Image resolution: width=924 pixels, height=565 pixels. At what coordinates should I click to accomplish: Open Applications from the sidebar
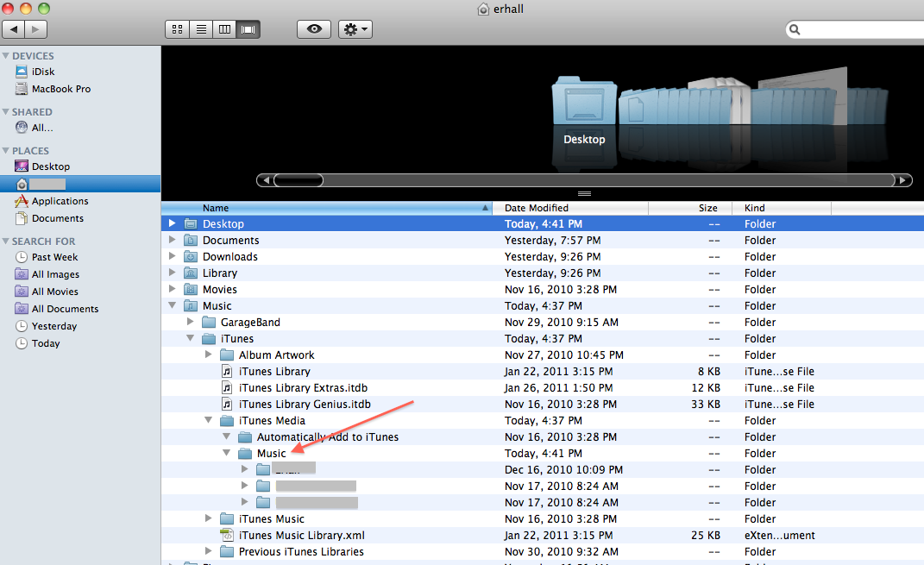pyautogui.click(x=60, y=201)
